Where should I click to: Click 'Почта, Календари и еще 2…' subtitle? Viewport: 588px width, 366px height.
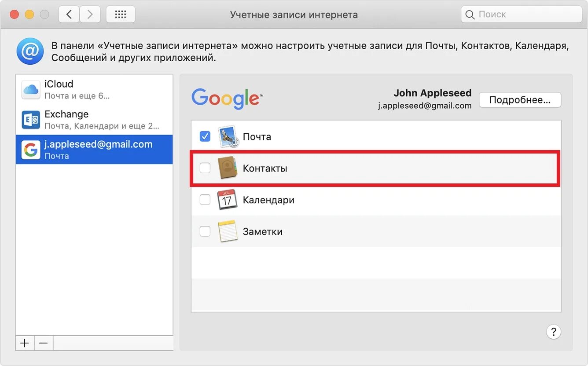[102, 126]
